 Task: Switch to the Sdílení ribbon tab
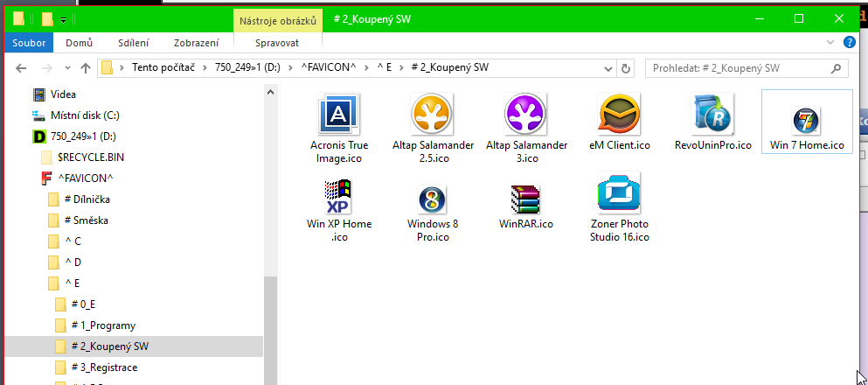pyautogui.click(x=134, y=43)
